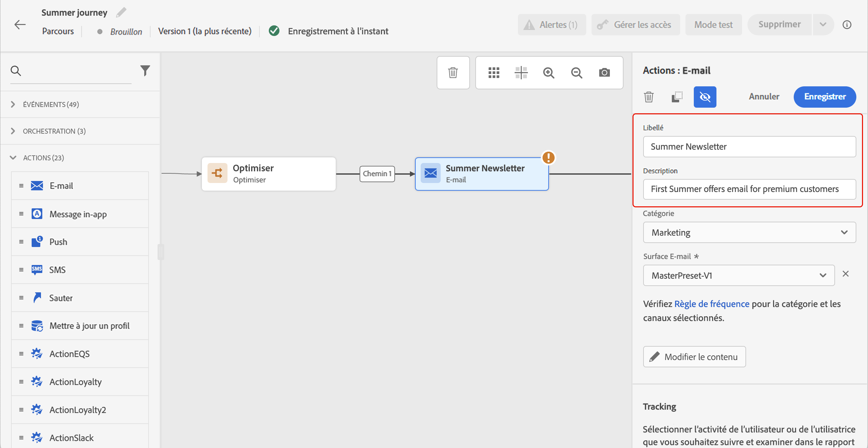Click the Enregistrer button
868x448 pixels.
tap(824, 97)
